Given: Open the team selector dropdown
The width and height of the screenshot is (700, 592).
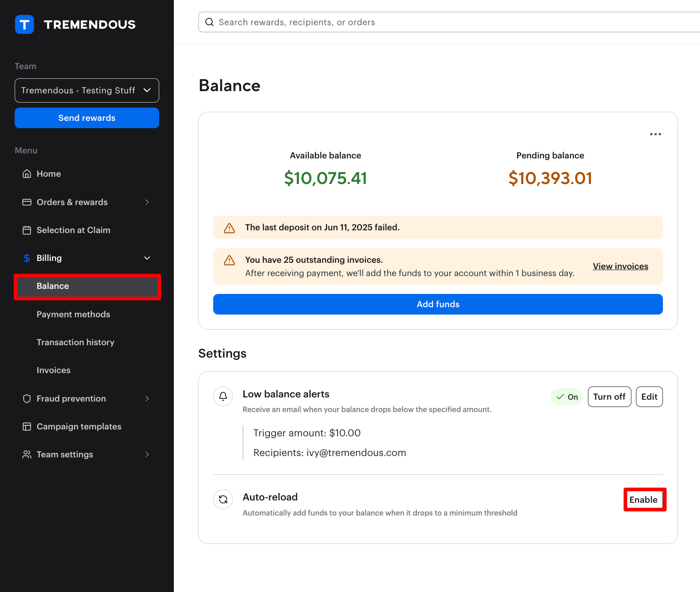Looking at the screenshot, I should (87, 90).
